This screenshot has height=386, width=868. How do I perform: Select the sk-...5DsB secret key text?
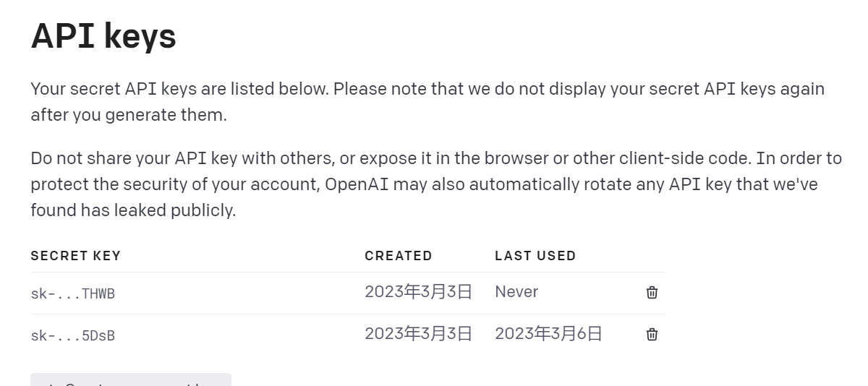pyautogui.click(x=73, y=335)
